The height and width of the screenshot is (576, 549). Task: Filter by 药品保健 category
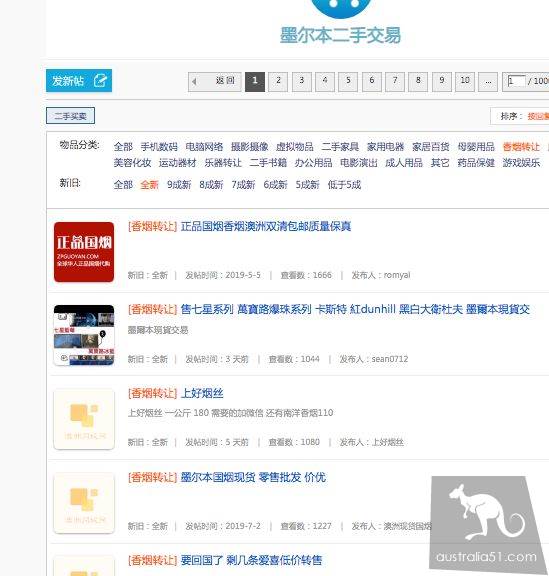(x=476, y=163)
